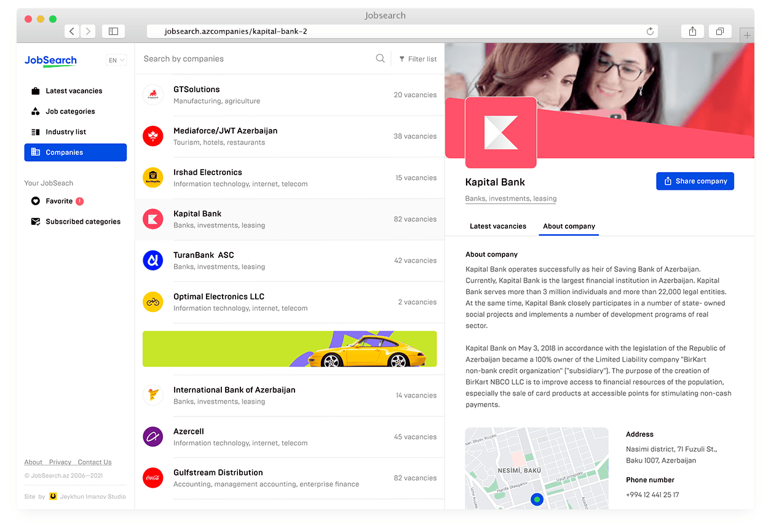Select Mediaforce/JWT Azerbaijan company name
This screenshot has width=771, height=532.
(x=226, y=131)
